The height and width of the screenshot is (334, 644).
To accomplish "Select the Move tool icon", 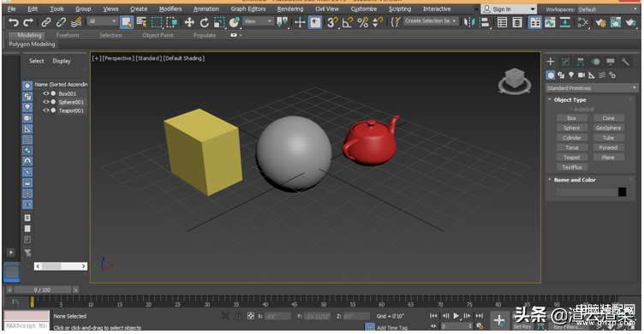I will click(x=189, y=22).
